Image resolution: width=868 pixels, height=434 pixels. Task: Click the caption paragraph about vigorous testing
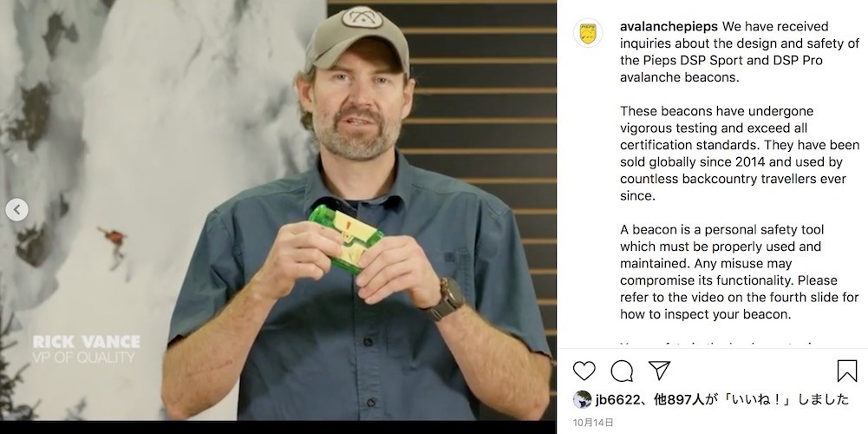pos(740,154)
